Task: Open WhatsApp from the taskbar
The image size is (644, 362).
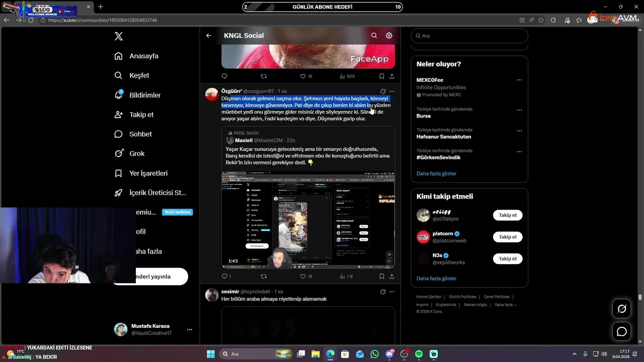Action: click(x=374, y=354)
